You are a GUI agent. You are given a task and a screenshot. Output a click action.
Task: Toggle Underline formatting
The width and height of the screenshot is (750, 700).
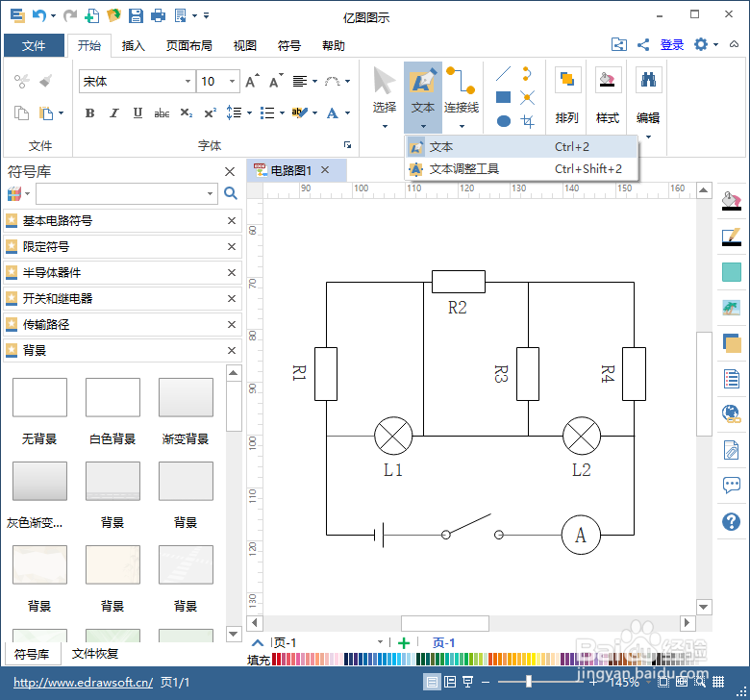(137, 113)
